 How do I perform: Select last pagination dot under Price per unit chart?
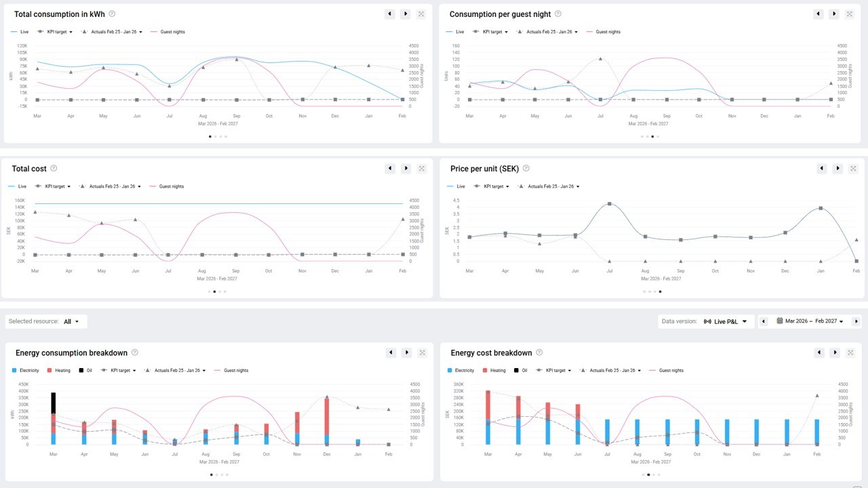click(x=660, y=291)
